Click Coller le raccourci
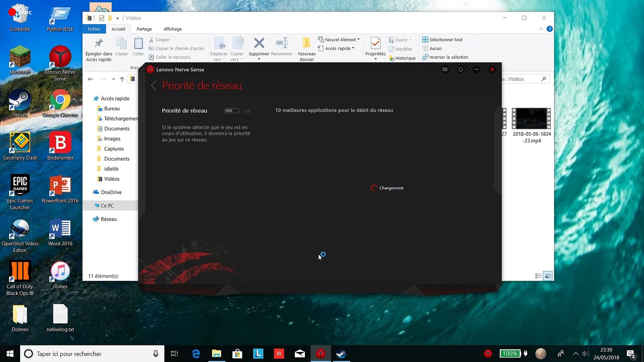This screenshot has width=644, height=362. (170, 57)
